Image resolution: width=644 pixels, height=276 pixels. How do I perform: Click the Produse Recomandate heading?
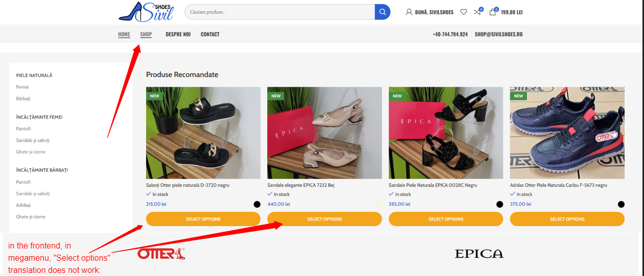tap(182, 74)
